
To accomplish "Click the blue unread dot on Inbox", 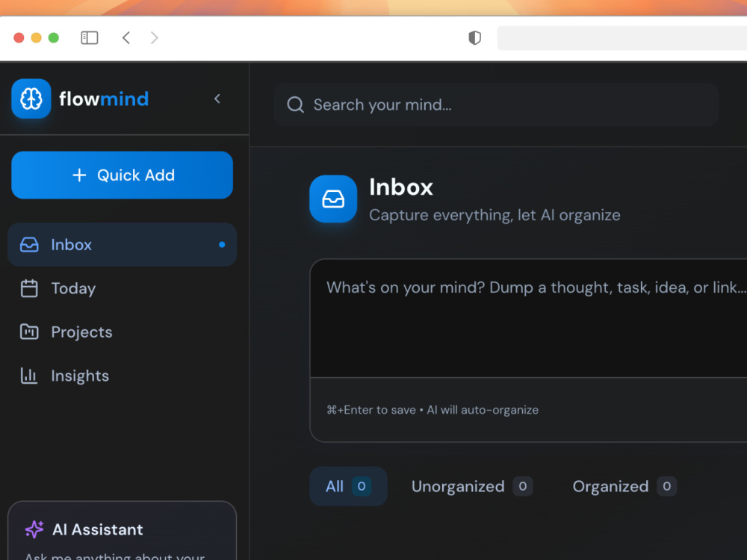I will click(x=222, y=244).
